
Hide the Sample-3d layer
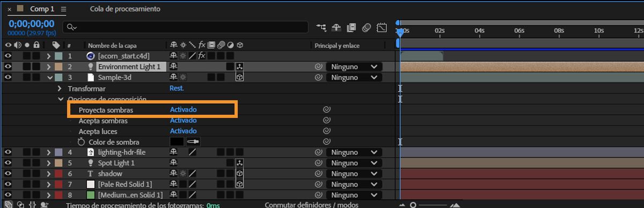tap(8, 77)
